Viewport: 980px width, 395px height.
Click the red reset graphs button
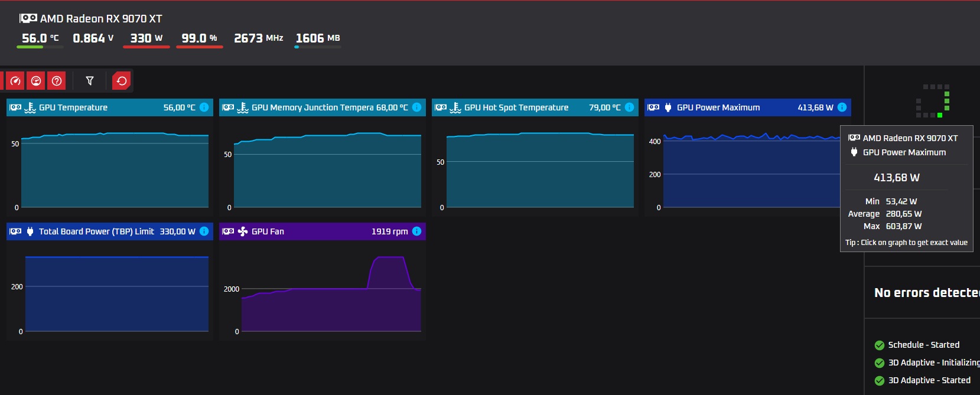tap(122, 81)
